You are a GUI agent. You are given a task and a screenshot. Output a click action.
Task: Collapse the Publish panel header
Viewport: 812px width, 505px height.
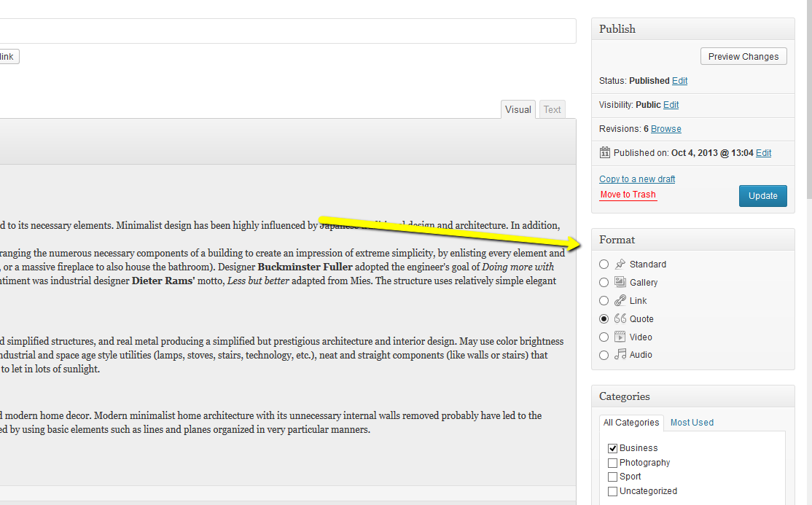pyautogui.click(x=692, y=29)
